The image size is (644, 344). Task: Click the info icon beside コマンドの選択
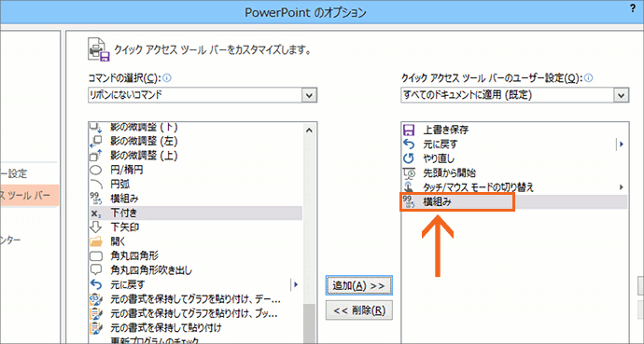[167, 78]
